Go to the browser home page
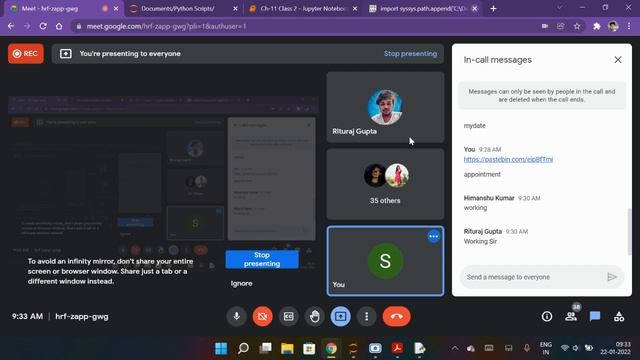This screenshot has height=360, width=640. pos(59,26)
